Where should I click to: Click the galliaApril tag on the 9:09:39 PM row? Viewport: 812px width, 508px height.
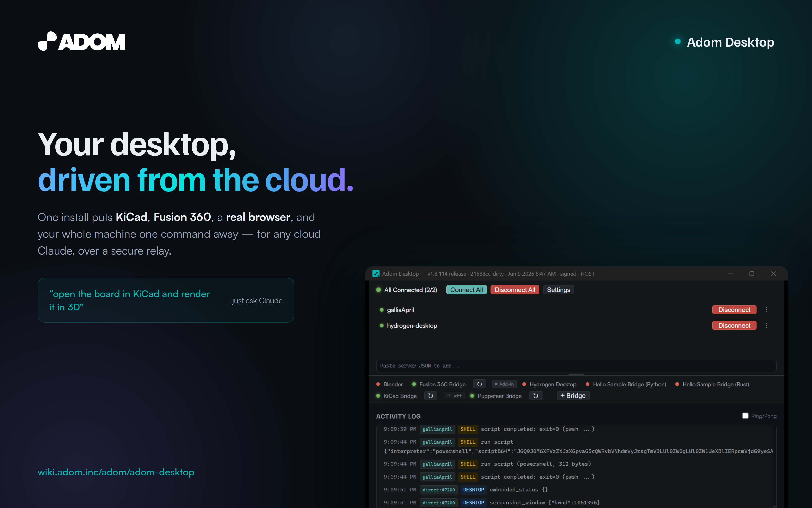click(x=437, y=429)
